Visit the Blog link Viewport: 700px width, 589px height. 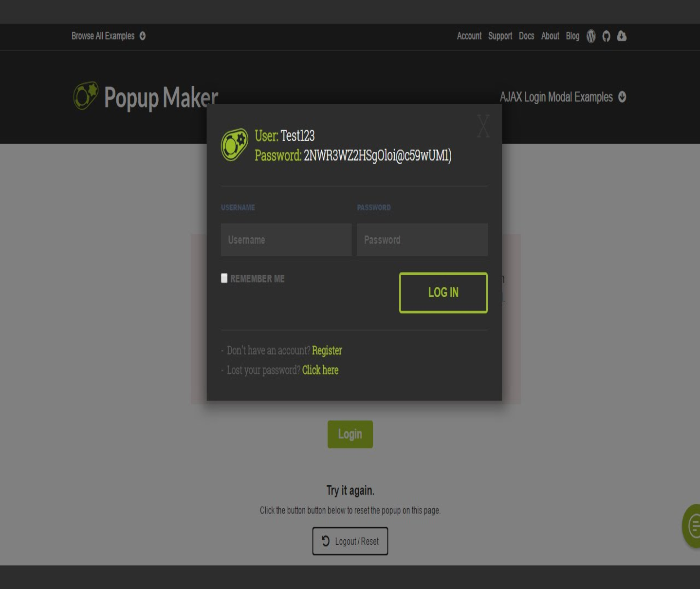[572, 36]
